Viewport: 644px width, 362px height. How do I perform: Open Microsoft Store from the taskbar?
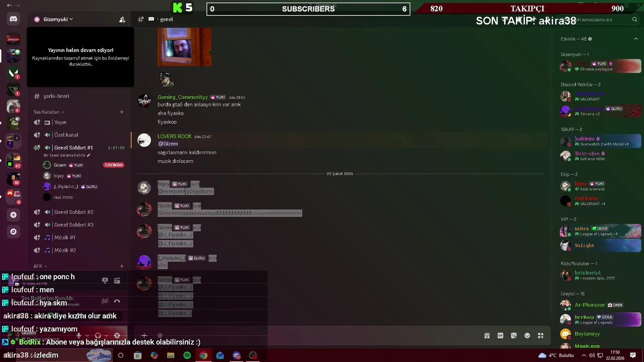click(x=137, y=355)
